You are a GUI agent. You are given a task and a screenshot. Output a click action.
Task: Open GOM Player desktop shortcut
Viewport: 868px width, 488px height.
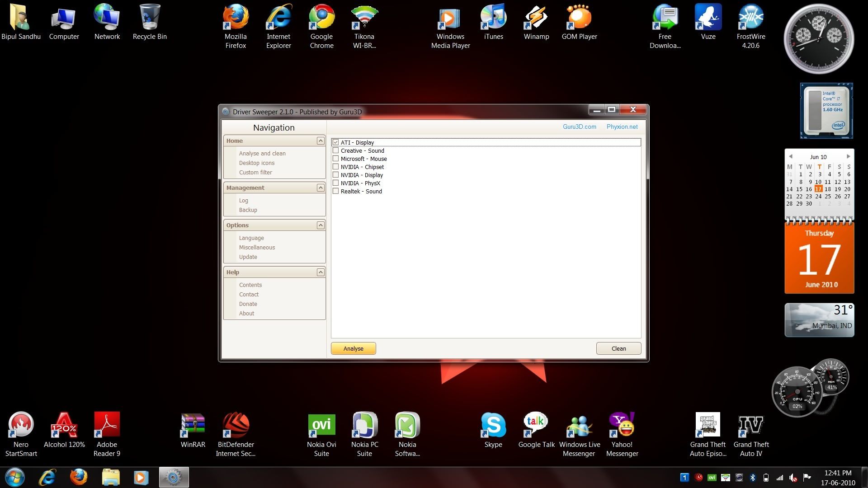click(579, 22)
